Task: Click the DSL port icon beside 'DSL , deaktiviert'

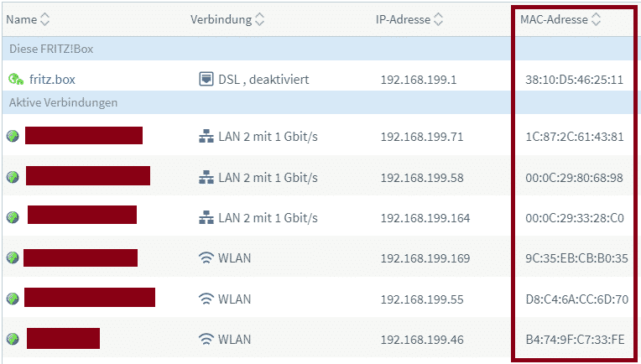Action: 206,79
